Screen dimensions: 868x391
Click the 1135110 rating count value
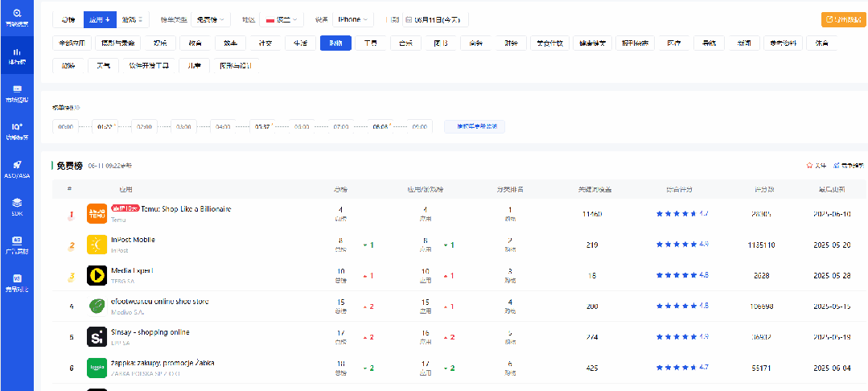coord(761,245)
